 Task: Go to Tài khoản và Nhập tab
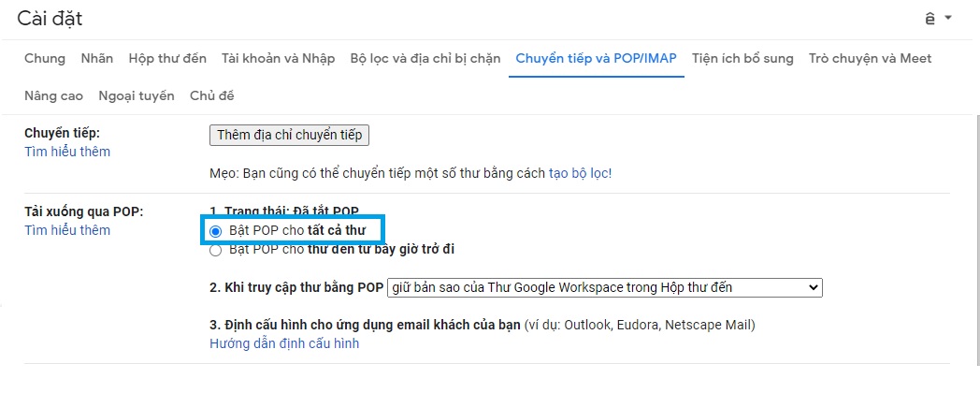[x=278, y=59]
